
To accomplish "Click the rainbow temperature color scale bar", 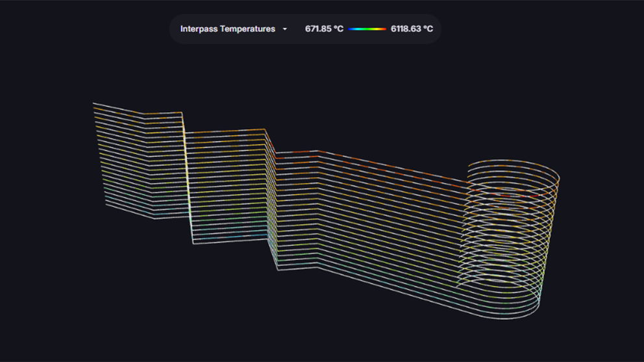I will (367, 29).
